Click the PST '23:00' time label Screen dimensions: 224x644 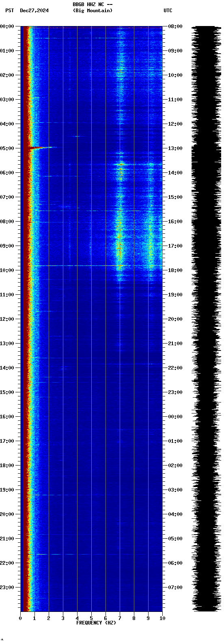7,587
